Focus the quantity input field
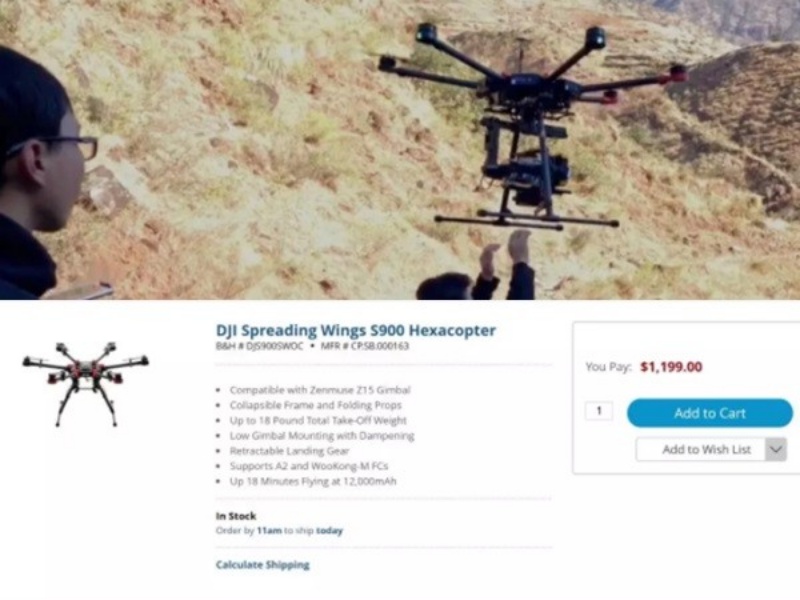The height and width of the screenshot is (600, 800). tap(599, 411)
